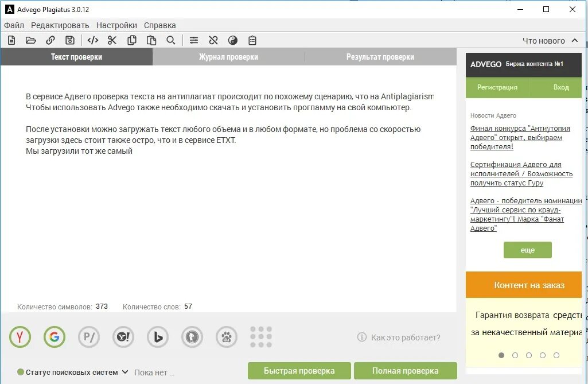Click the link chain toolbar icon

(x=50, y=40)
